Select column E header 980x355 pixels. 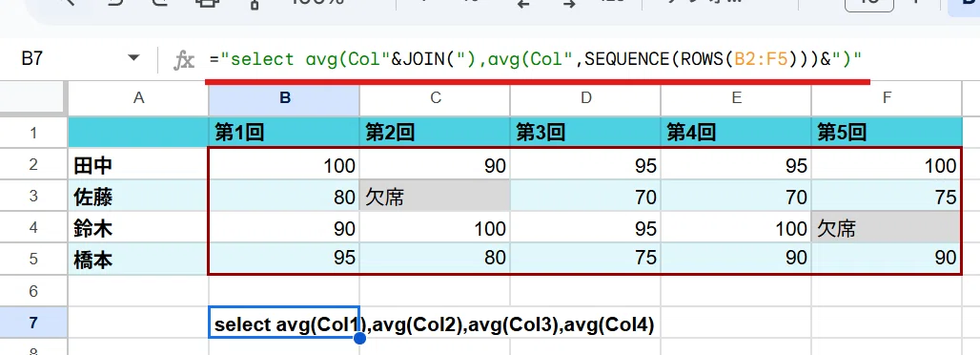tap(736, 97)
